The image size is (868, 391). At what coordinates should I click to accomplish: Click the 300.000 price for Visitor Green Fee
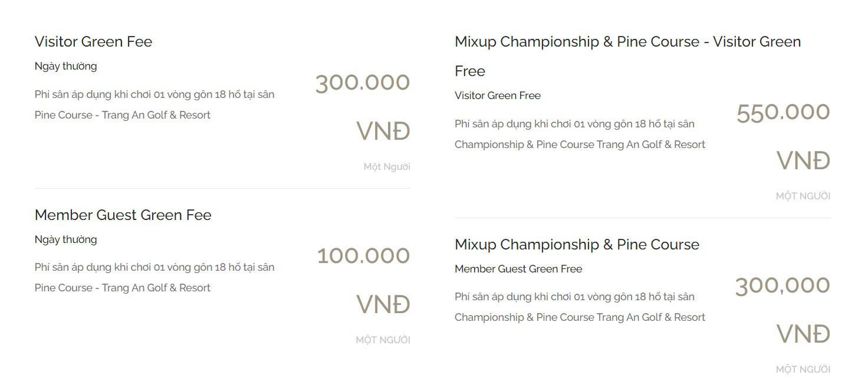point(362,83)
